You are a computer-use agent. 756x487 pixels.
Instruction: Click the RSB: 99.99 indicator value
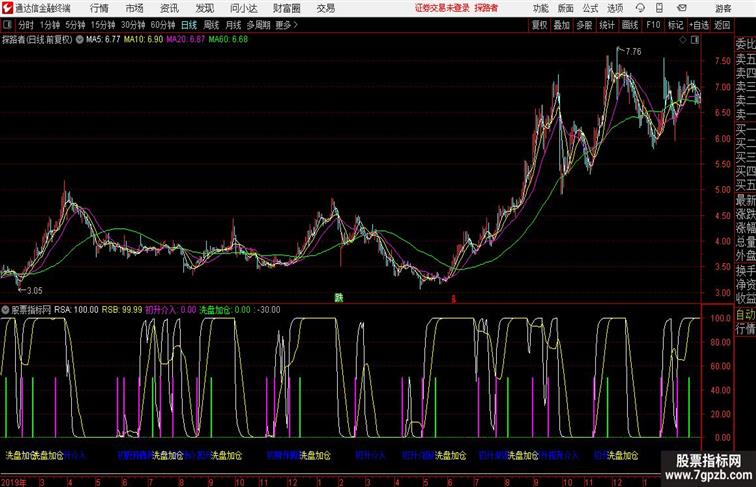pyautogui.click(x=122, y=310)
